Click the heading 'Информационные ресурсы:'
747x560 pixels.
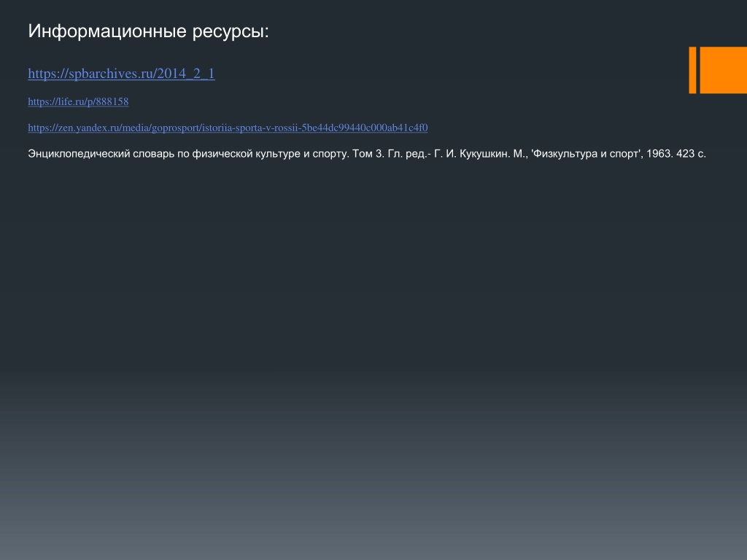(148, 31)
